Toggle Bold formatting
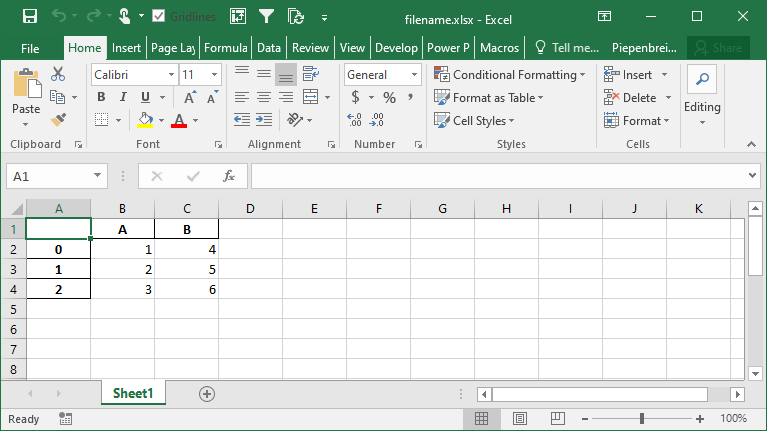The width and height of the screenshot is (767, 431). pyautogui.click(x=101, y=97)
